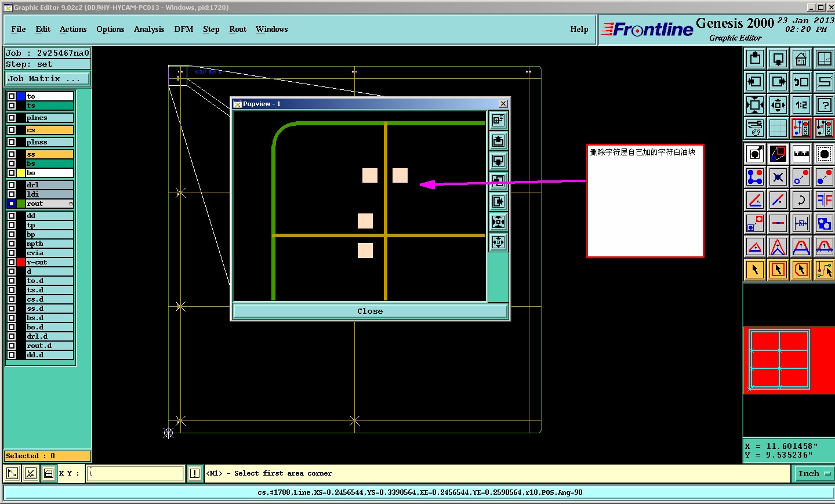The image size is (835, 504).
Task: Open the Actions menu
Action: point(73,29)
